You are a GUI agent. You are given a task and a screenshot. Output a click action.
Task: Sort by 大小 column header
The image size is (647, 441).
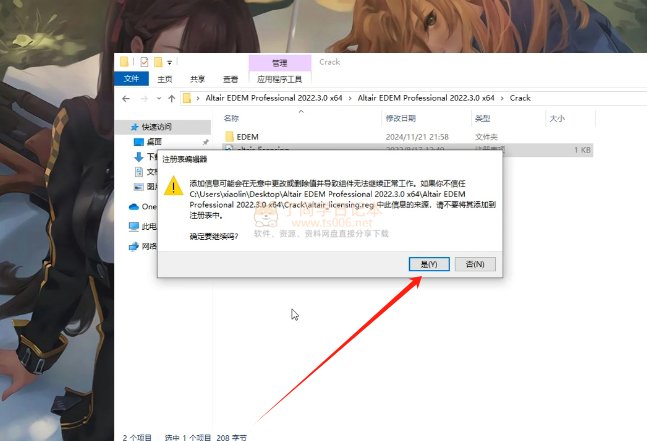point(557,118)
